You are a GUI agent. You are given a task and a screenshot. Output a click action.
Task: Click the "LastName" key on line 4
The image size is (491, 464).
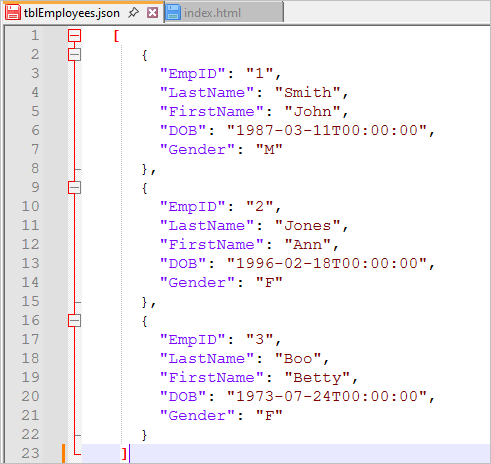[207, 93]
